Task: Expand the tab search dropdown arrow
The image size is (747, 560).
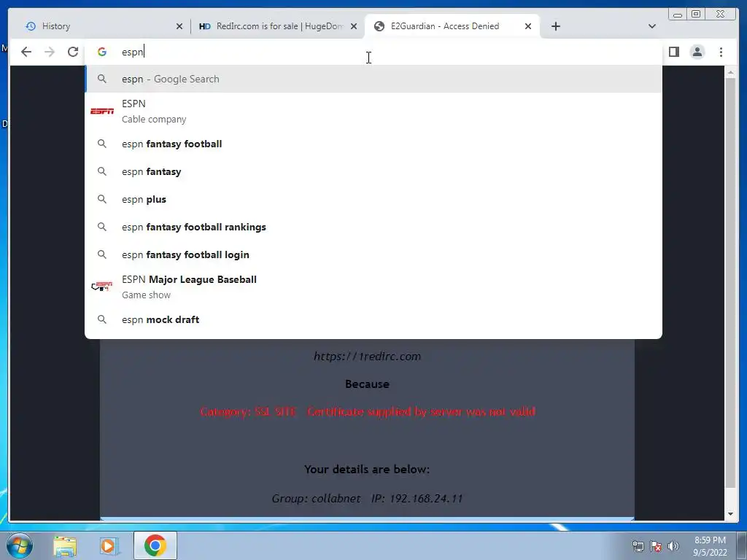Action: pyautogui.click(x=652, y=26)
